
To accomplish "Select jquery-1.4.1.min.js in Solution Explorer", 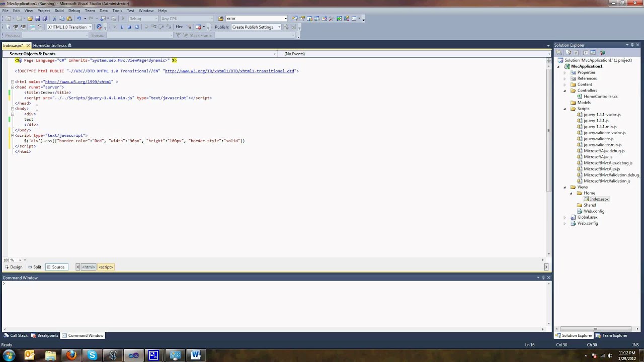I will pyautogui.click(x=600, y=127).
